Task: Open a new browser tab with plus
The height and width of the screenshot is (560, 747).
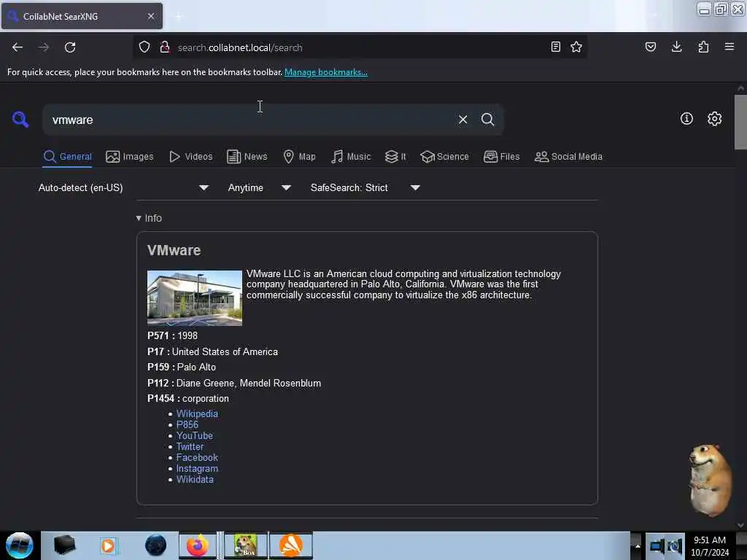Action: [178, 17]
